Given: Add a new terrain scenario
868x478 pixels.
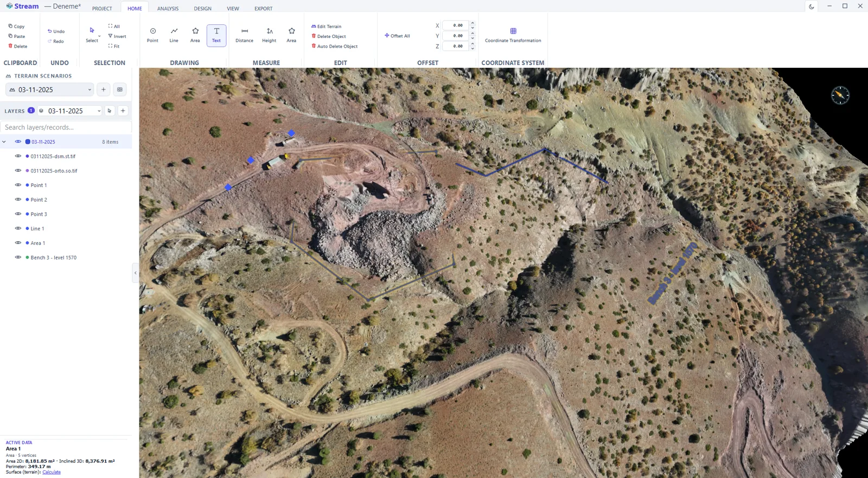Looking at the screenshot, I should click(104, 89).
